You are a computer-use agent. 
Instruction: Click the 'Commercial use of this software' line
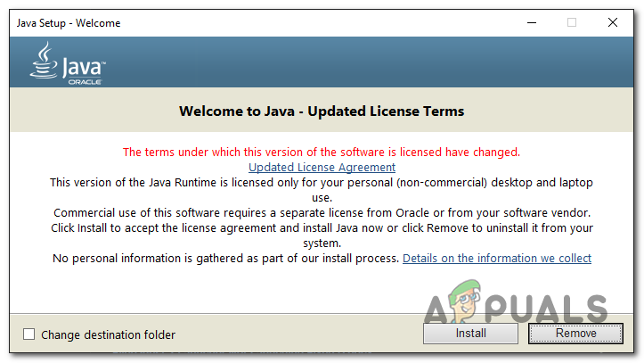[322, 212]
